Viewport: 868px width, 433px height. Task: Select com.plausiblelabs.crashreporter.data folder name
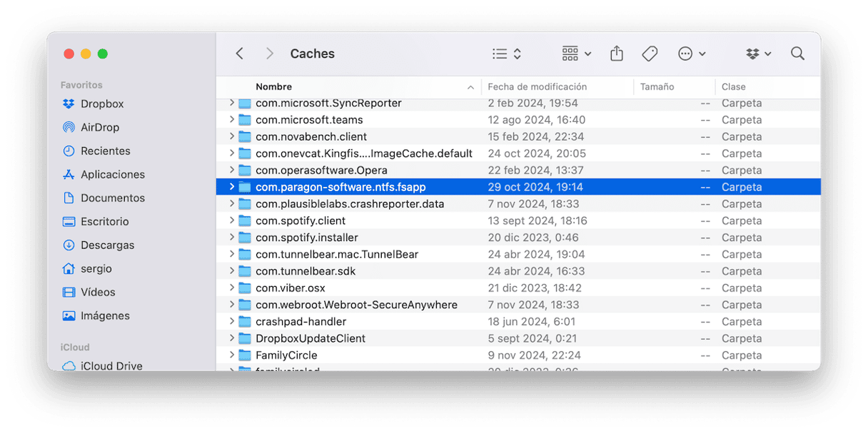click(350, 204)
